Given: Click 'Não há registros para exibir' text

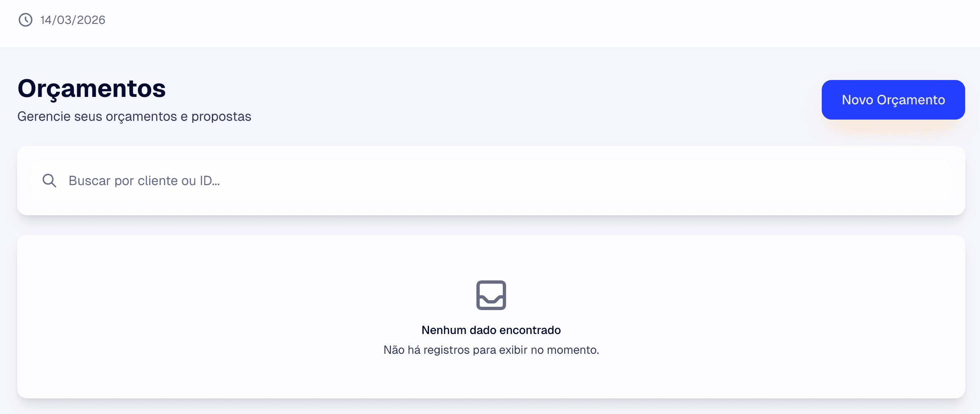Looking at the screenshot, I should pos(491,350).
